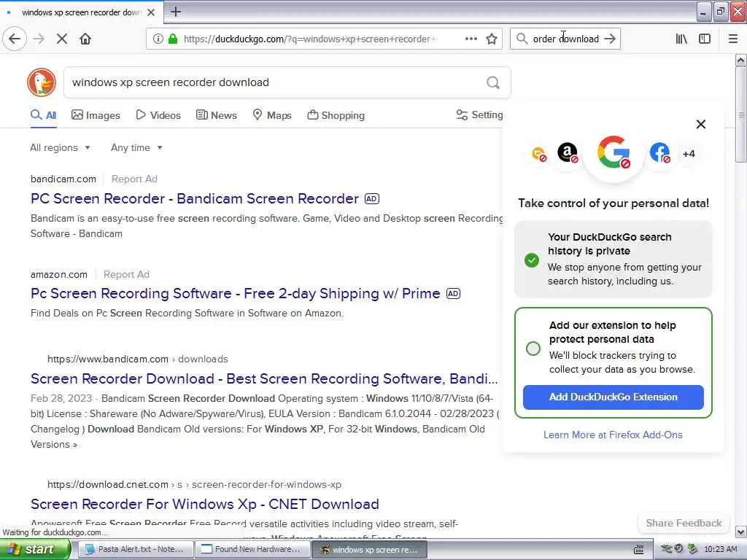This screenshot has height=560, width=747.
Task: Open PC Screen Recorder - Bandicam ad link
Action: [194, 198]
